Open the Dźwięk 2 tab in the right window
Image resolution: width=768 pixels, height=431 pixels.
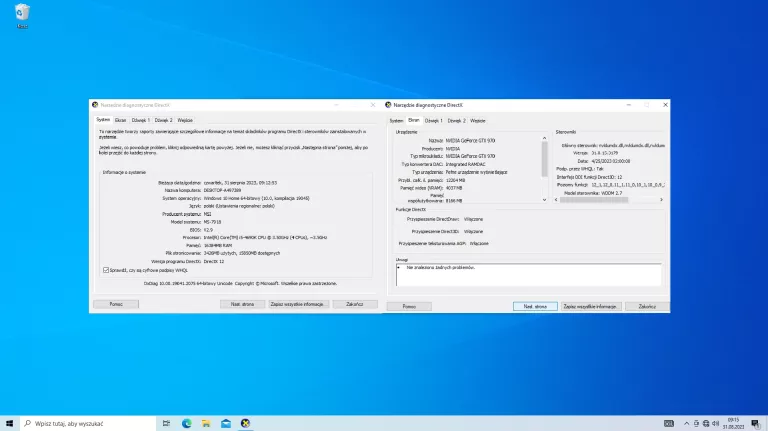[456, 120]
